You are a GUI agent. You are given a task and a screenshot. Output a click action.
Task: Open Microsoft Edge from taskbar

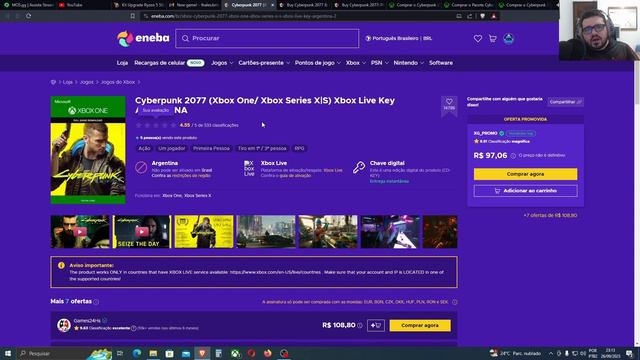(x=137, y=353)
